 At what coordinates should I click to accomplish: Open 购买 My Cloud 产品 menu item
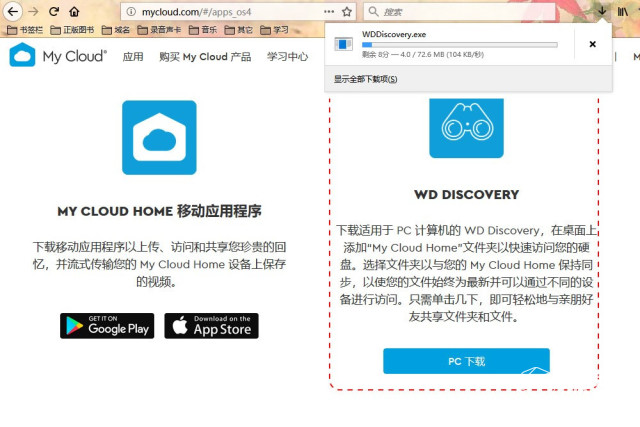[205, 56]
